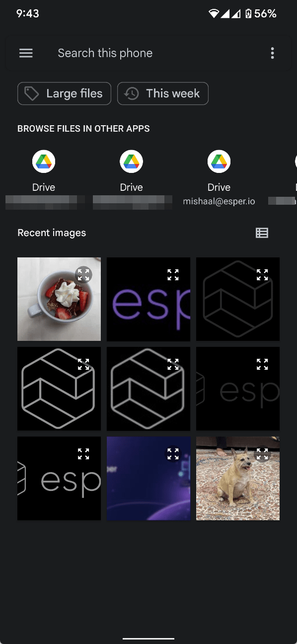
Task: Expand preview of the strawberry dessert image
Action: click(x=83, y=275)
